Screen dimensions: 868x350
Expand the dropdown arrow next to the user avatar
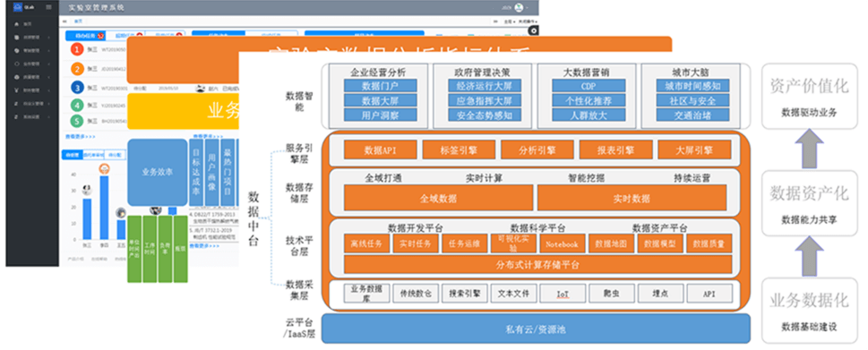[x=527, y=8]
